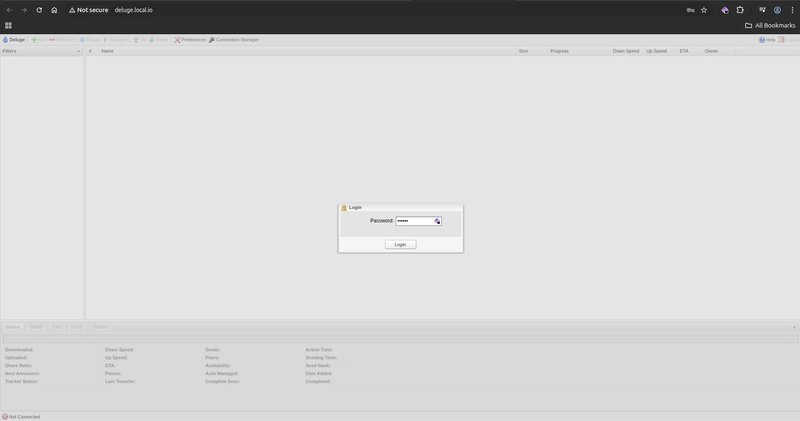Sort torrents by Progress column

pos(559,51)
